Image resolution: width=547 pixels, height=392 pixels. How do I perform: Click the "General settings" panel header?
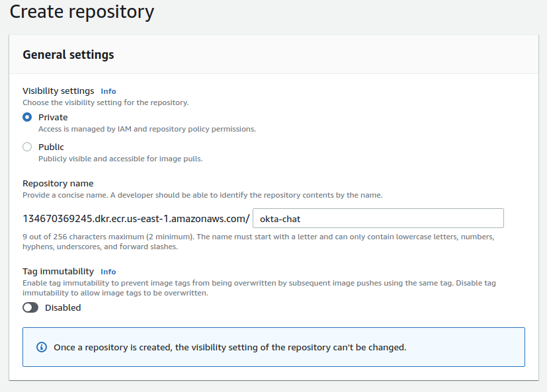[x=68, y=55]
